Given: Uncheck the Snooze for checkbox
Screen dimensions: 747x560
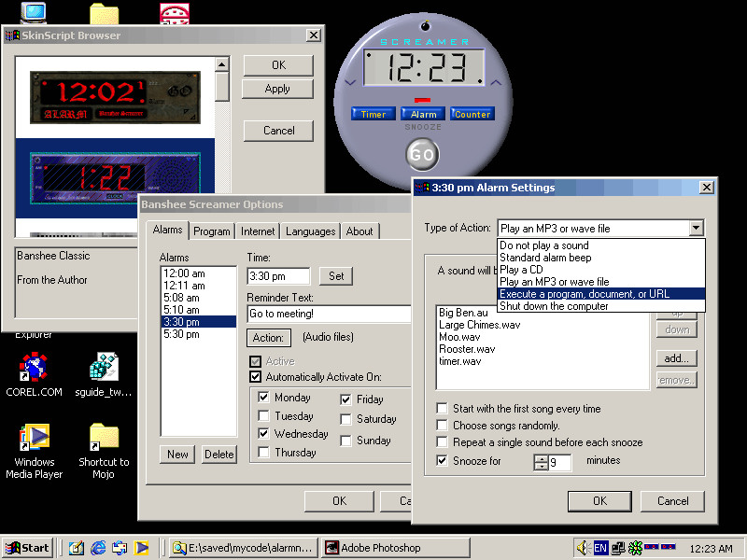Looking at the screenshot, I should pos(442,461).
